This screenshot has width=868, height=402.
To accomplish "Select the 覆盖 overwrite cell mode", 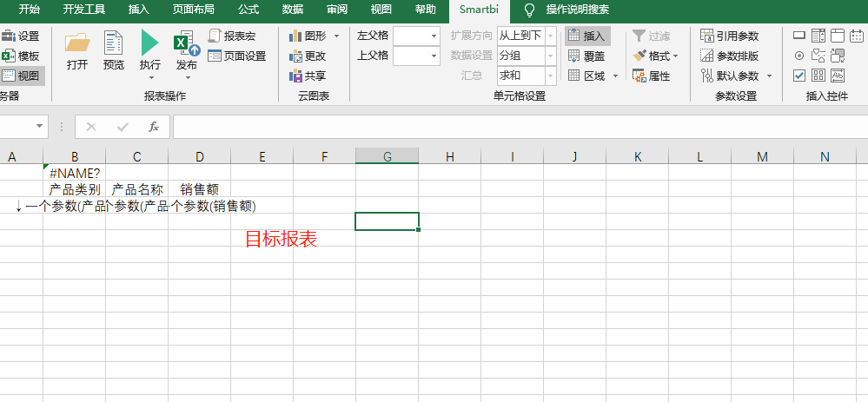I will [x=587, y=56].
